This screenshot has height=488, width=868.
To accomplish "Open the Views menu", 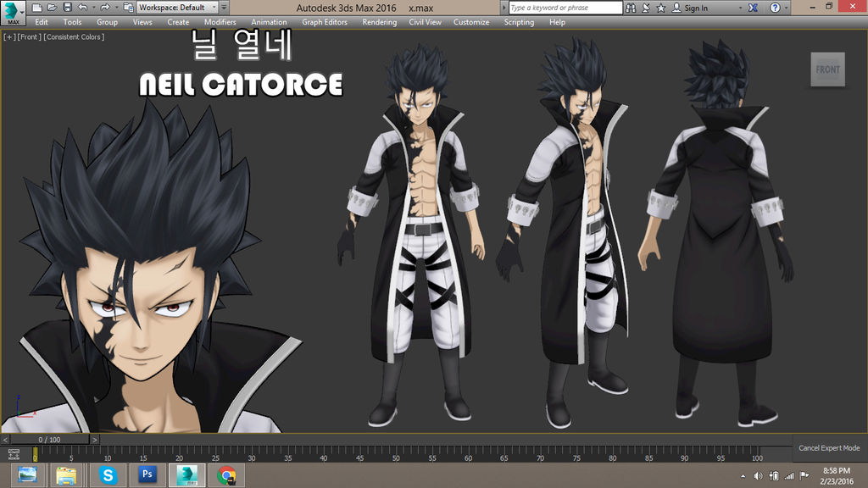I will pyautogui.click(x=142, y=22).
